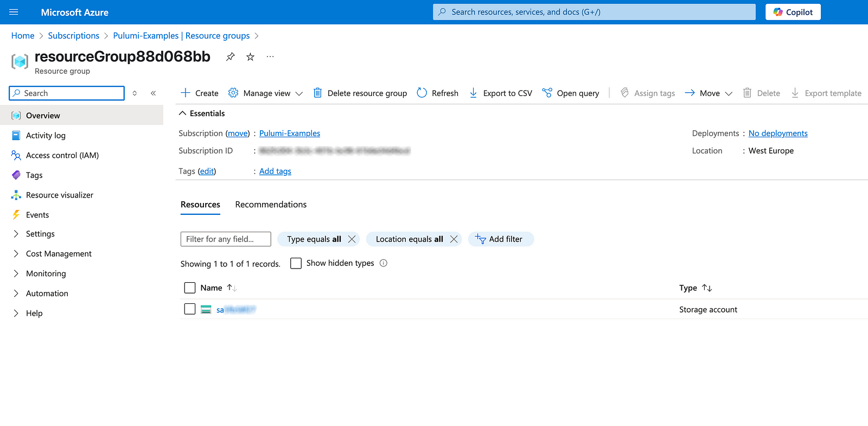
Task: Click the Filter for any field box
Action: [226, 239]
